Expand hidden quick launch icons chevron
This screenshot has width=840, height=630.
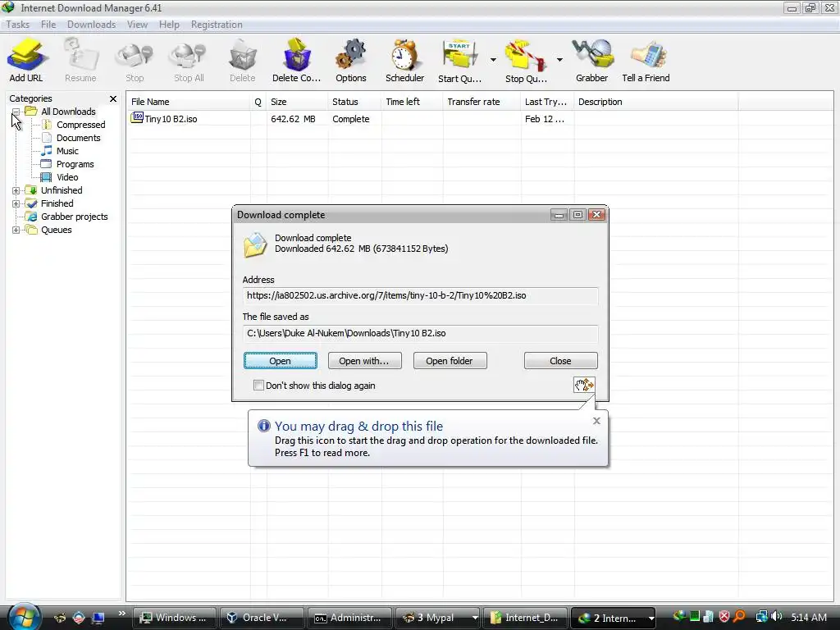tap(121, 614)
